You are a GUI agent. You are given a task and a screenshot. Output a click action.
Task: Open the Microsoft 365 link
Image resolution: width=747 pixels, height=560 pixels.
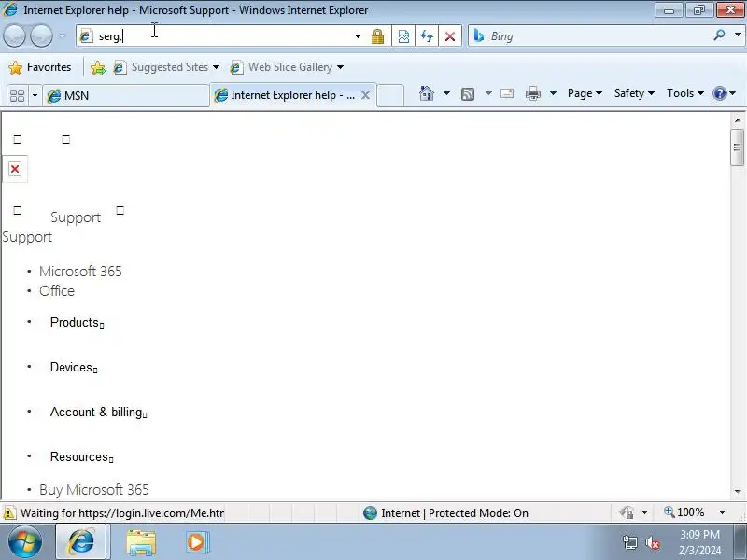click(x=80, y=272)
